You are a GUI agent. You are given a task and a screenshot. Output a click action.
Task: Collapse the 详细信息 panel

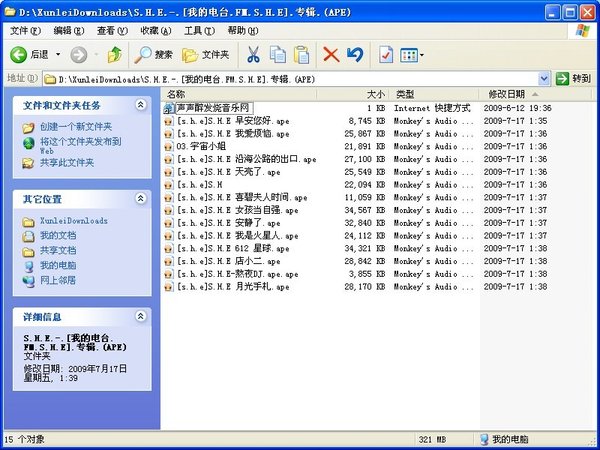point(141,316)
